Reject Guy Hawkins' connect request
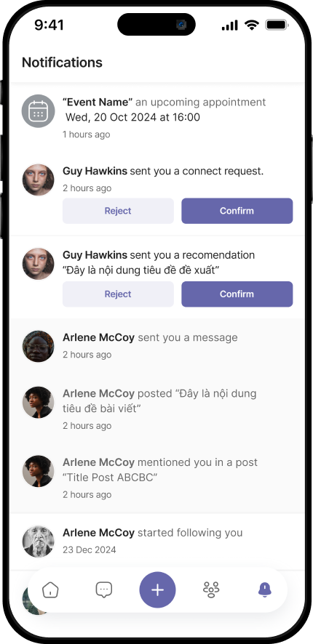 118,211
